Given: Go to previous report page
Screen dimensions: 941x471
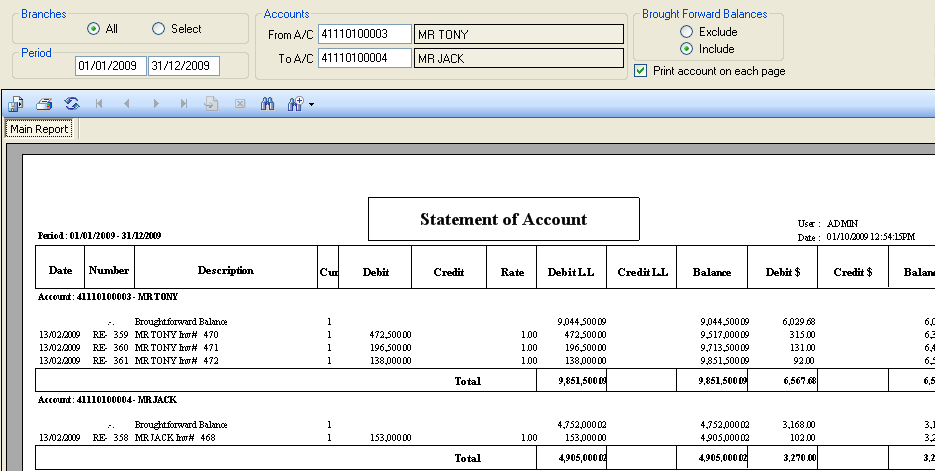Looking at the screenshot, I should [x=127, y=103].
